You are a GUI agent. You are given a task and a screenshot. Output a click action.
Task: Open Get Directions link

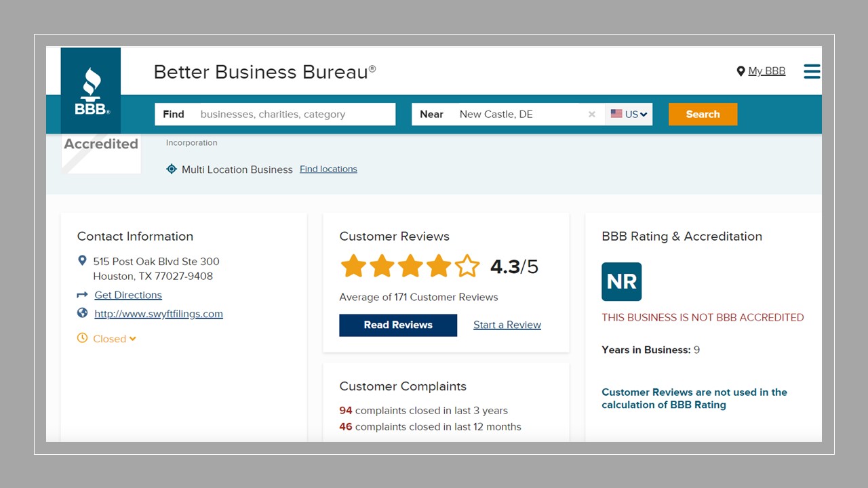(x=128, y=295)
